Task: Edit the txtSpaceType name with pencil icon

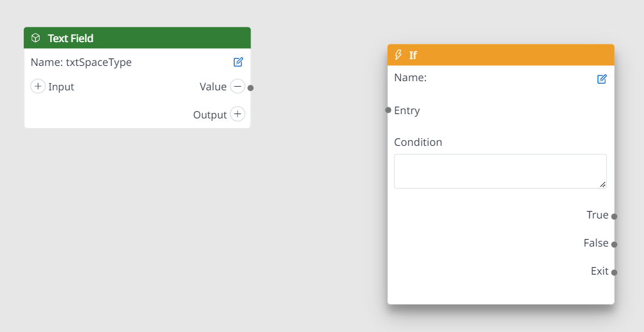Action: pyautogui.click(x=238, y=62)
